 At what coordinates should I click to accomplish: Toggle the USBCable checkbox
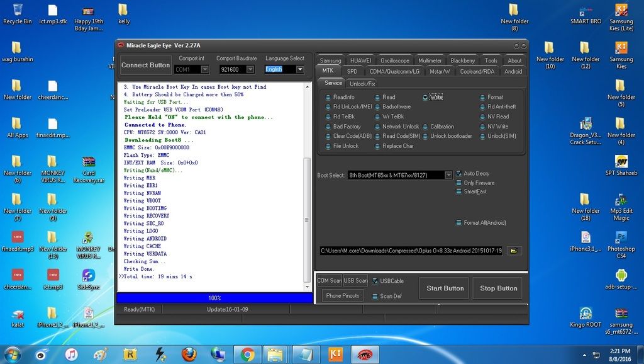388,281
